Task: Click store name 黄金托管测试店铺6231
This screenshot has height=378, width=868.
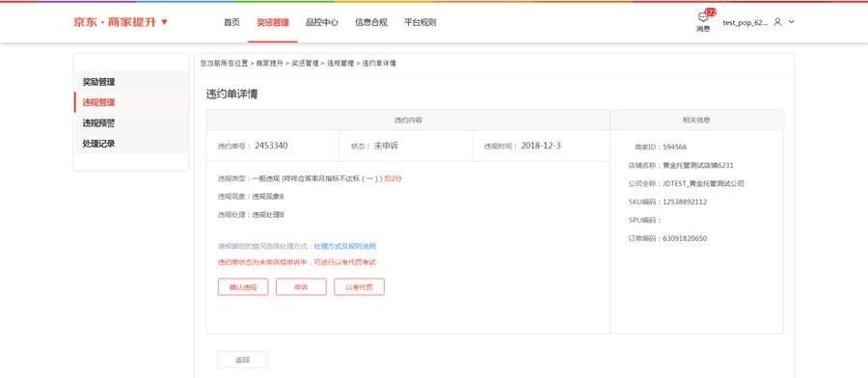Action: pos(698,166)
